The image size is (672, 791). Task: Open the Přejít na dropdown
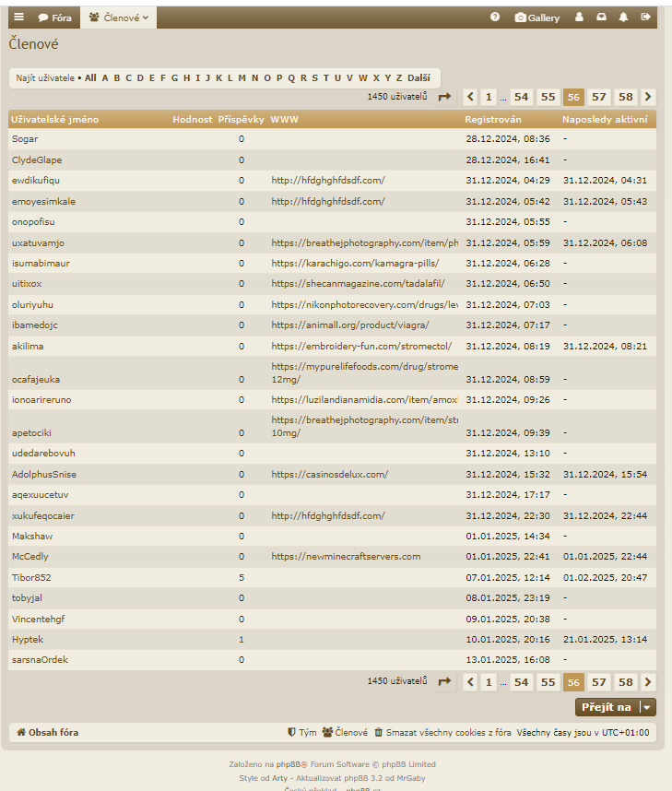[x=616, y=707]
